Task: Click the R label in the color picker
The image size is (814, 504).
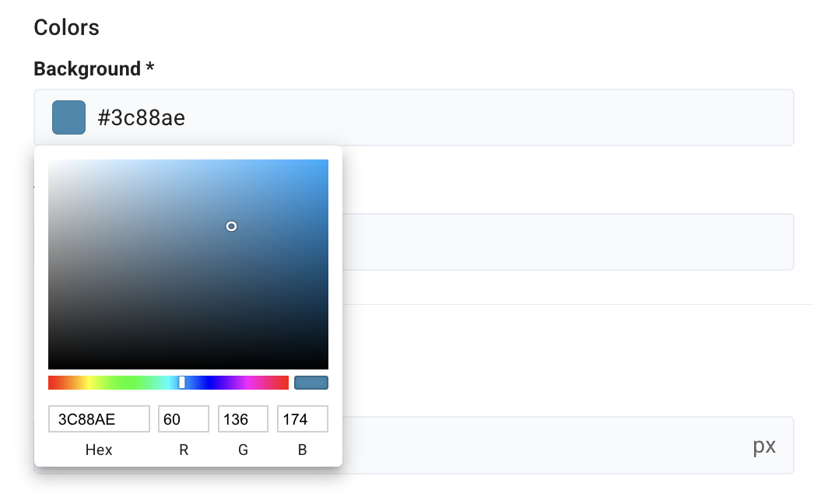Action: click(184, 450)
